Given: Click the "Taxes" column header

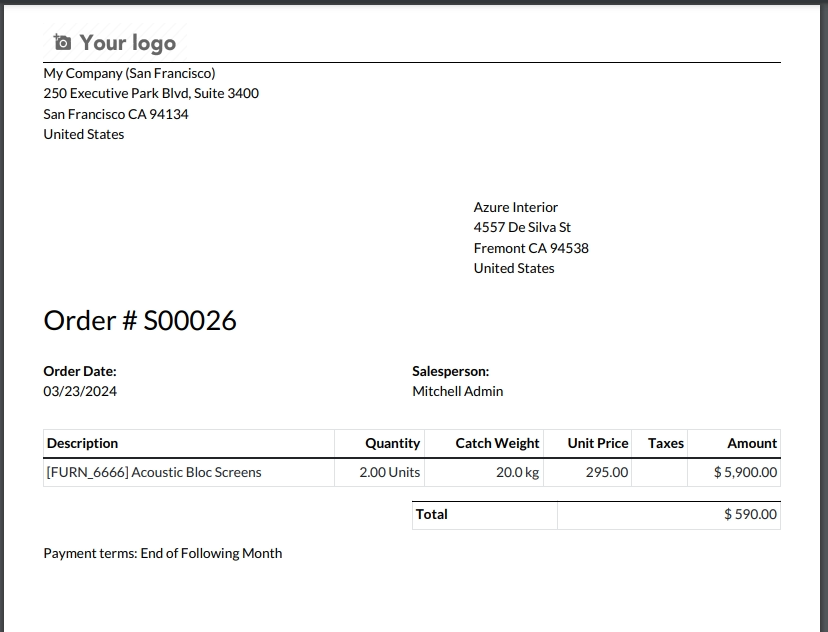Looking at the screenshot, I should [666, 443].
